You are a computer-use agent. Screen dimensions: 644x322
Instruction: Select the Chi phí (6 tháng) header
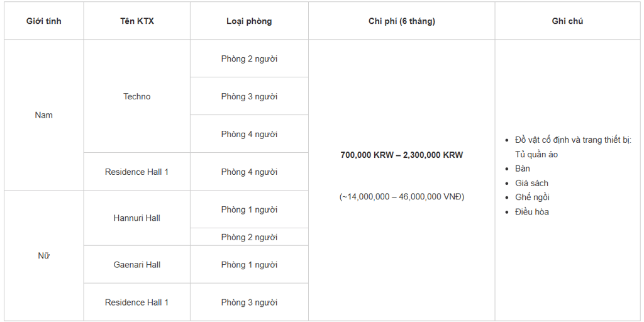pyautogui.click(x=402, y=21)
